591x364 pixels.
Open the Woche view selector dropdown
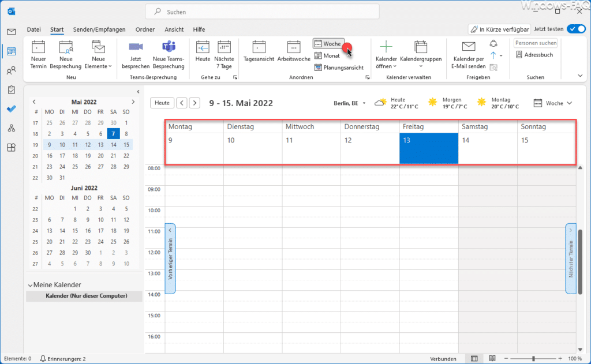pos(553,103)
